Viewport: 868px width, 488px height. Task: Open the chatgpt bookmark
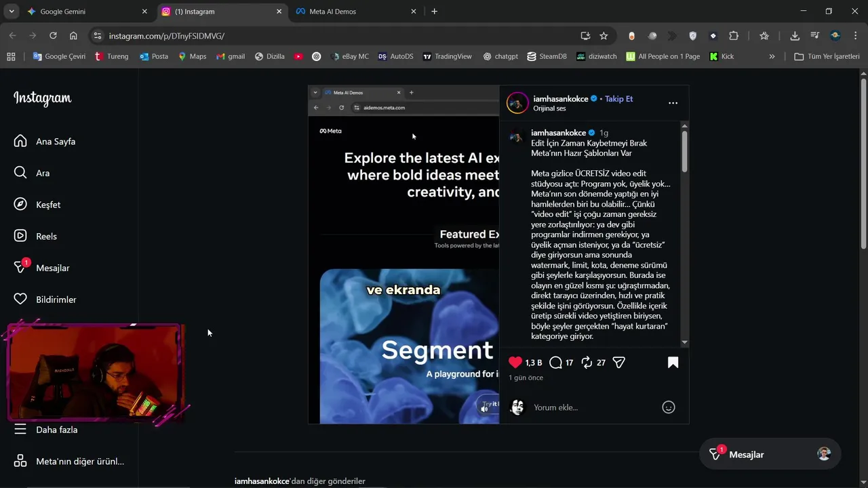pyautogui.click(x=500, y=56)
